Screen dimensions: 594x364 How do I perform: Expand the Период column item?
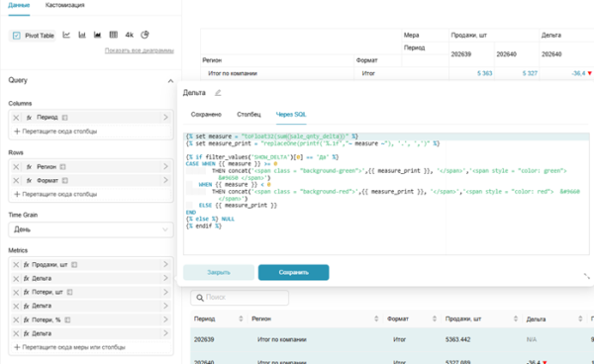[165, 118]
